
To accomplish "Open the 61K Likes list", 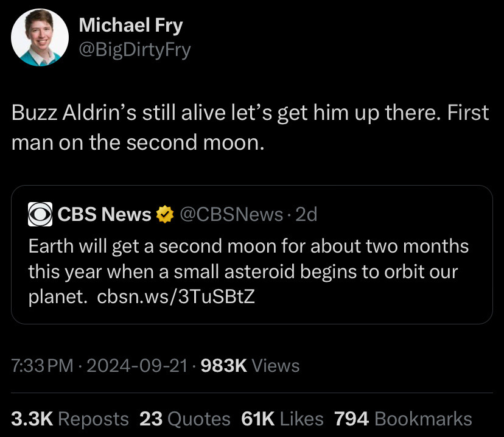I will [282, 419].
